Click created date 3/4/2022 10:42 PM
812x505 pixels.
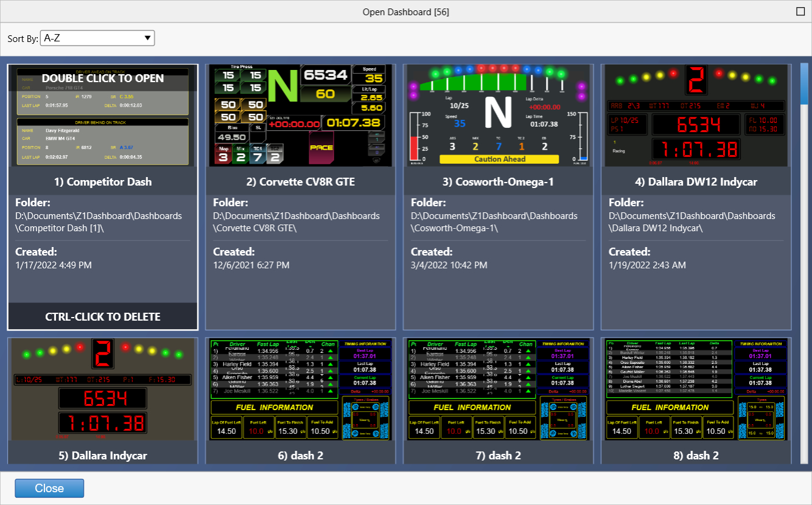point(449,265)
